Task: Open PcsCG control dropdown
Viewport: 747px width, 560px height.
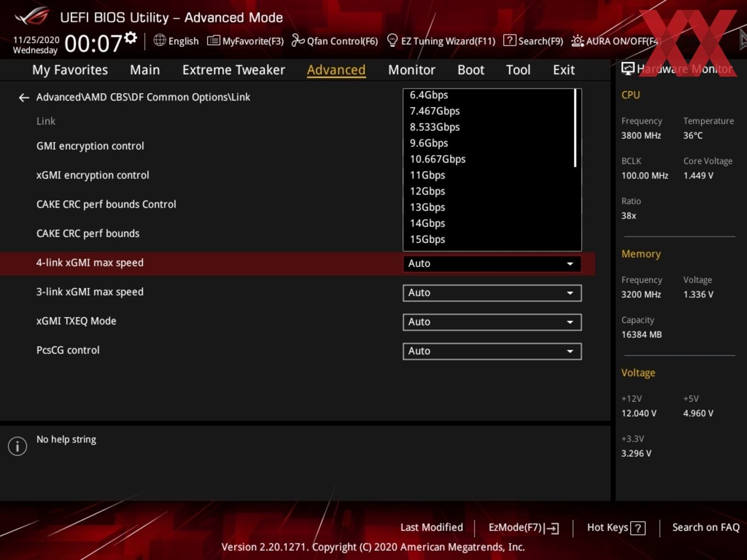Action: (x=492, y=351)
